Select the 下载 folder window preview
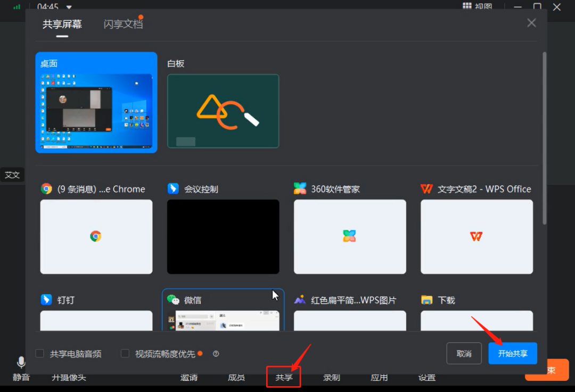The image size is (575, 392). [477, 321]
